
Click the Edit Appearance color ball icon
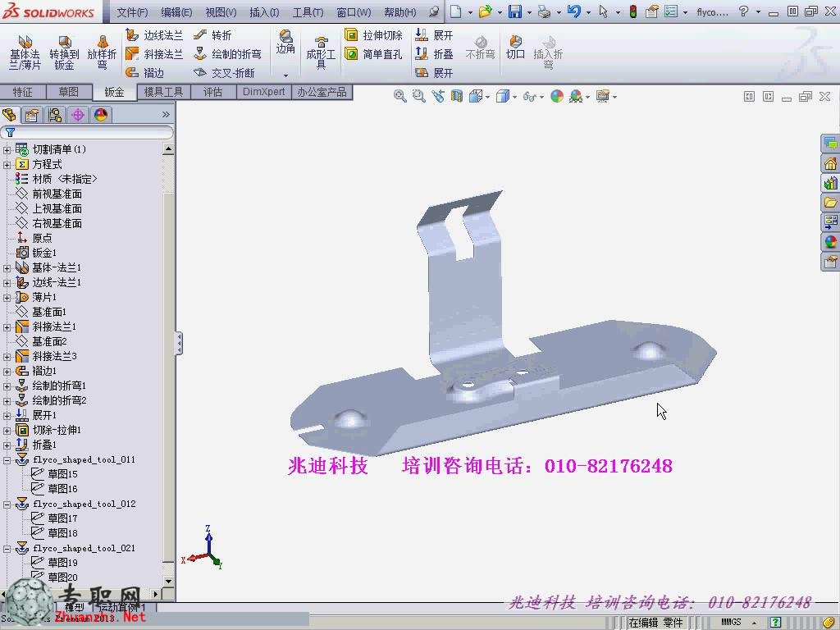[557, 97]
